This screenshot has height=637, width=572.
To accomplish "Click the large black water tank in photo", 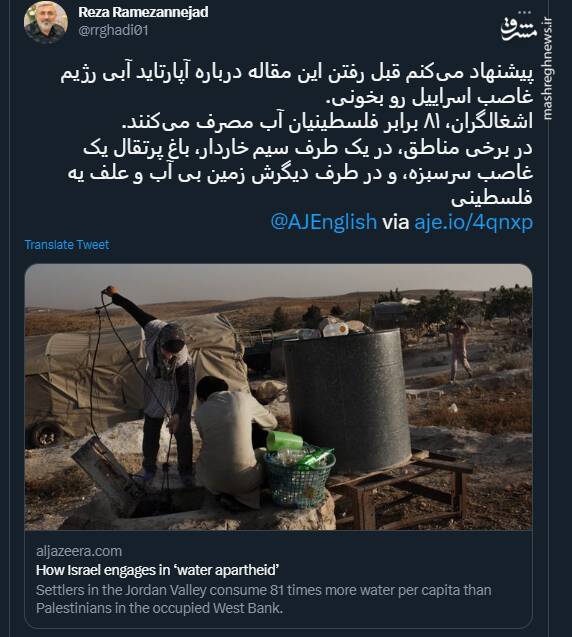I will pos(347,400).
